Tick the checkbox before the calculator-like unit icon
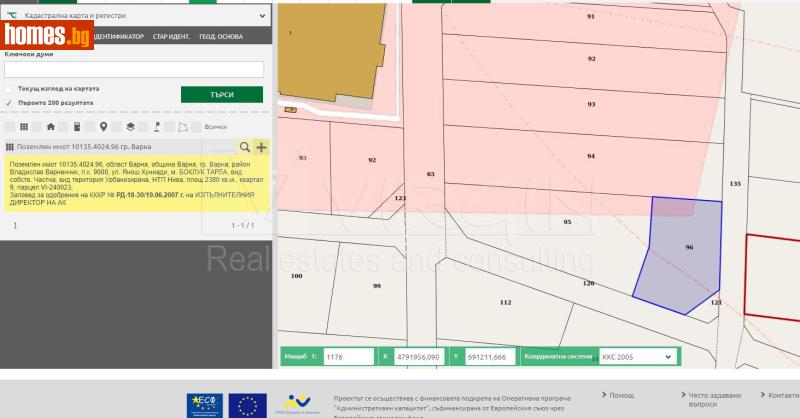Screen dimensions: 800x418 pyautogui.click(x=64, y=127)
